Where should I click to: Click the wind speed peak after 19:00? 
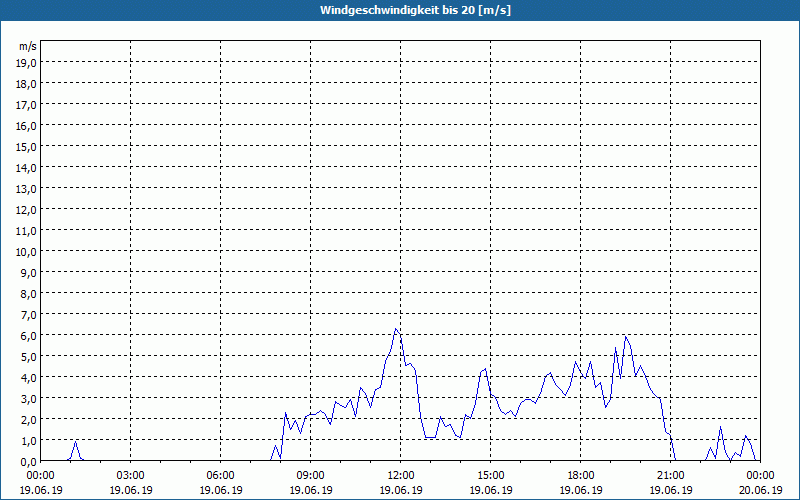[626, 337]
